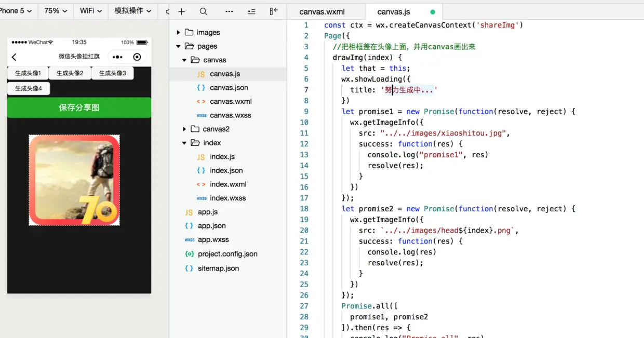Tap the green 保存分享图 button
The image size is (644, 338).
(x=79, y=107)
